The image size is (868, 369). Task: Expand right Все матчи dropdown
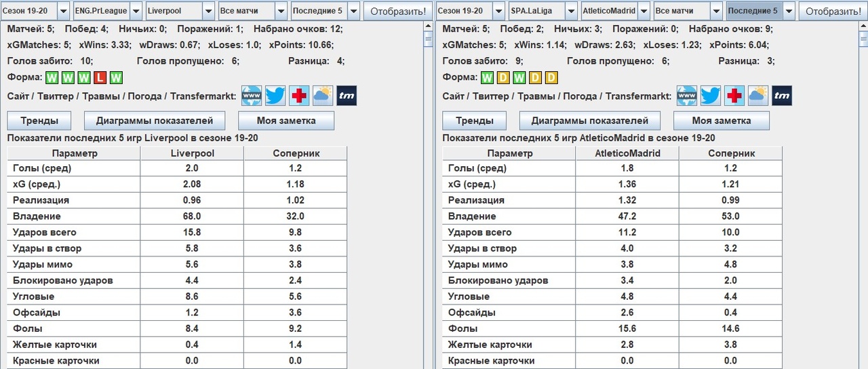pyautogui.click(x=716, y=11)
